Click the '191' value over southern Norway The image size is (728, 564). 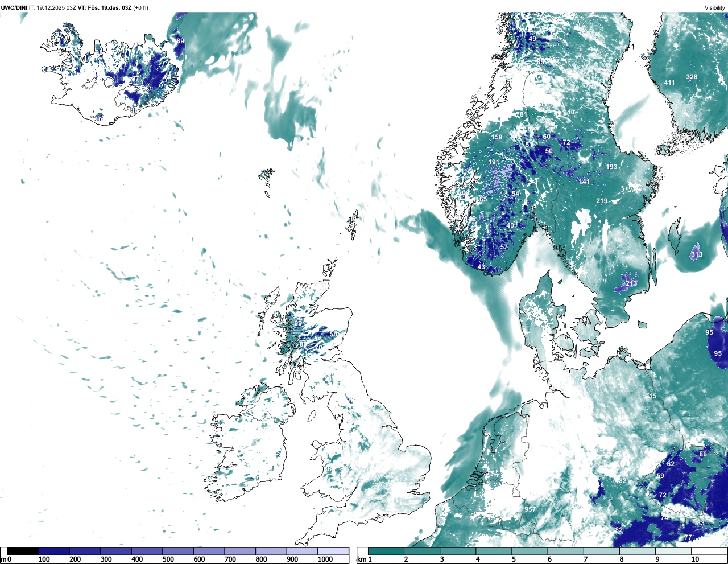494,162
